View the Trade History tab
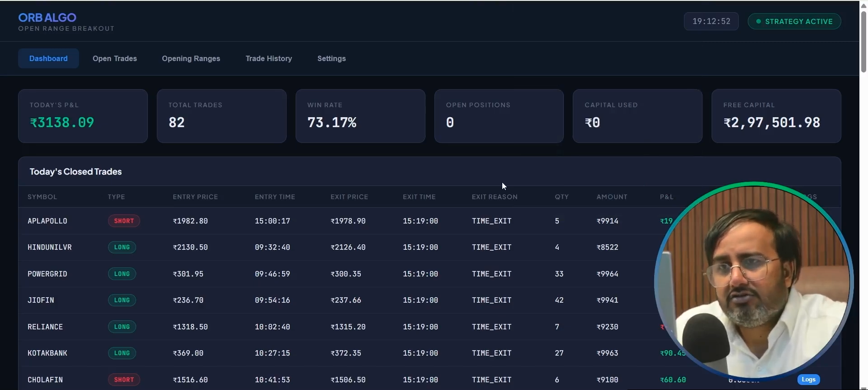This screenshot has width=868, height=390. coord(269,58)
